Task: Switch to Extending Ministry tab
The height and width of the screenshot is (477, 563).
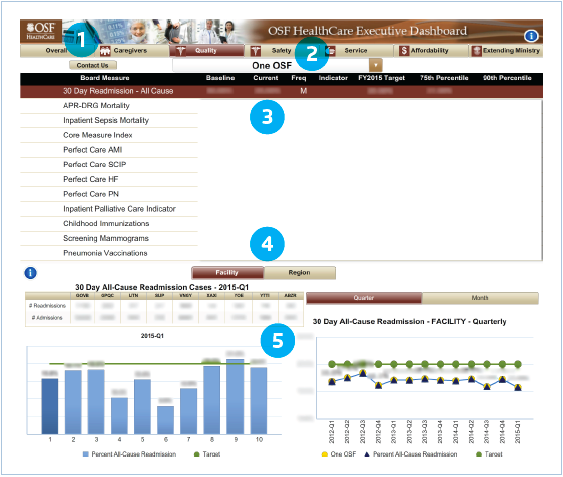Action: tap(506, 51)
